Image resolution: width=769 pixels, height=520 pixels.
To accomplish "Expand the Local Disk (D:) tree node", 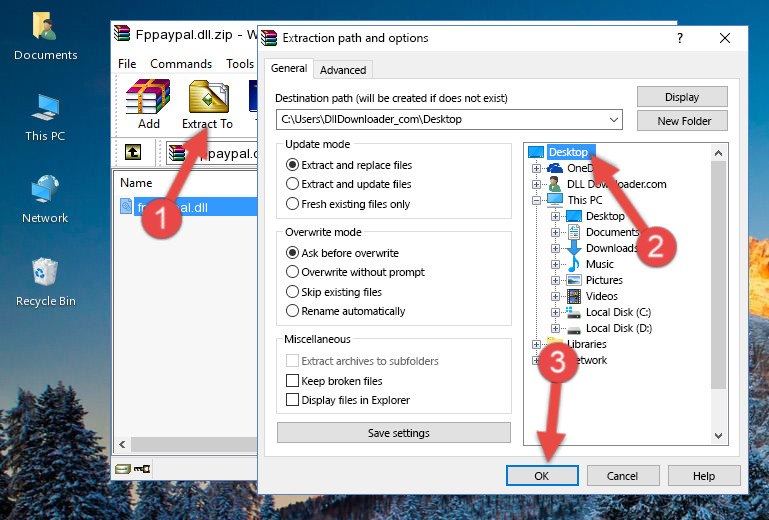I will (555, 329).
